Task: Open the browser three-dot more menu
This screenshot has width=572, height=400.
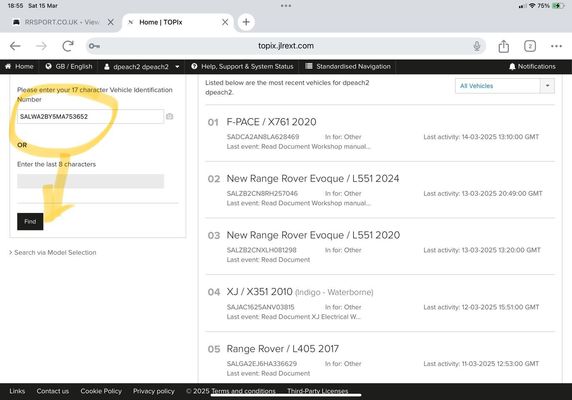Action: pos(556,46)
